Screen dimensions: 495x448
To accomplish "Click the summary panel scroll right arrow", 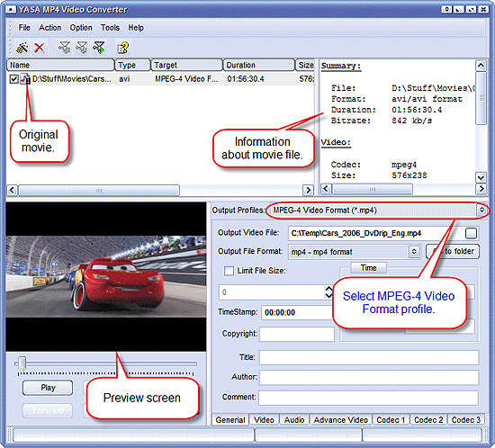I will (x=481, y=189).
